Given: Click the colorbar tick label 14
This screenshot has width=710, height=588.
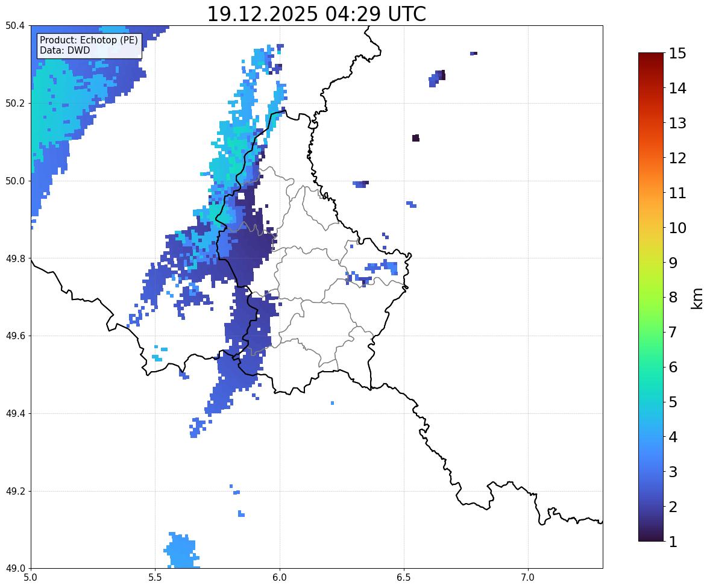Looking at the screenshot, I should coord(677,89).
